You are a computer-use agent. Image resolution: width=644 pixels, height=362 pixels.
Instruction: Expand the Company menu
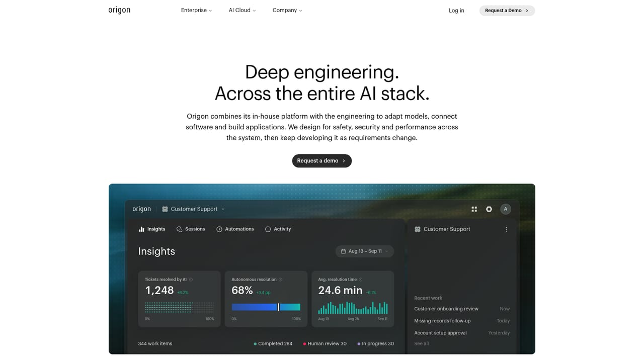[x=287, y=10]
